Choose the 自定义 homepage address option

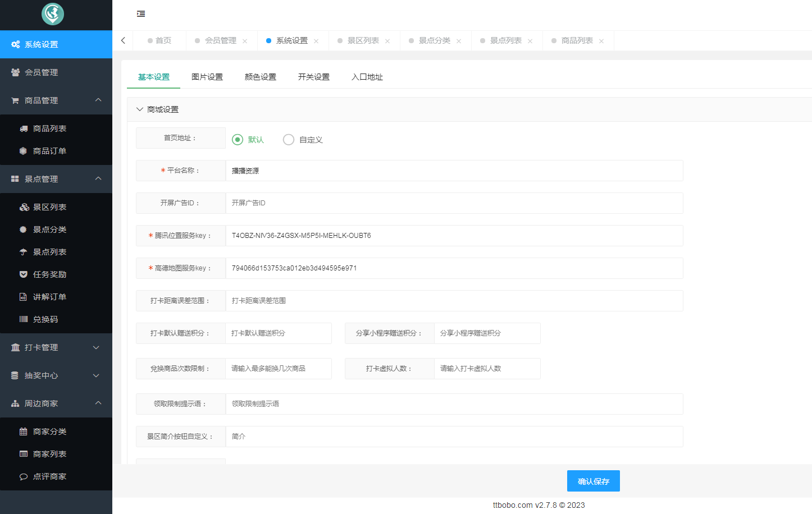[x=289, y=139]
